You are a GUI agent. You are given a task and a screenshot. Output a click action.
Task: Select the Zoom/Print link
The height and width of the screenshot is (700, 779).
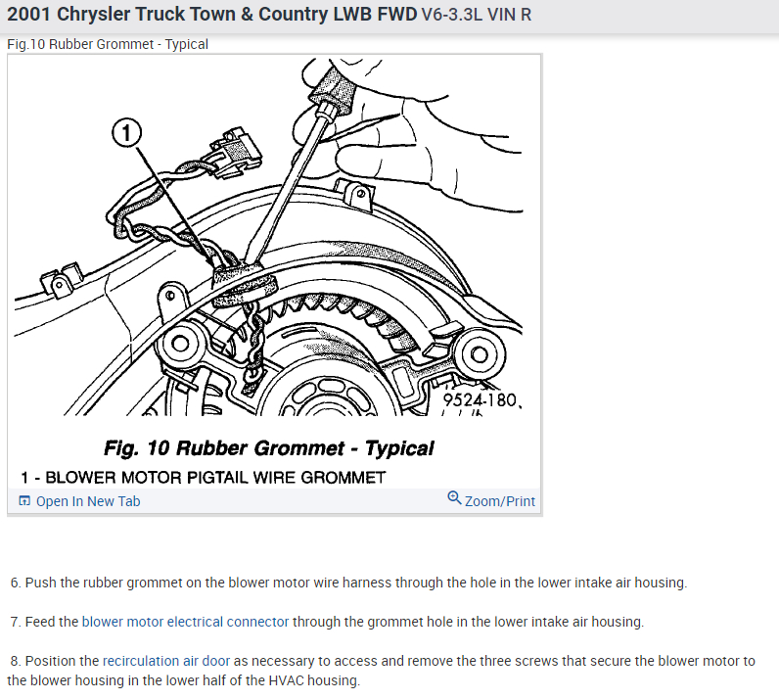(x=500, y=501)
